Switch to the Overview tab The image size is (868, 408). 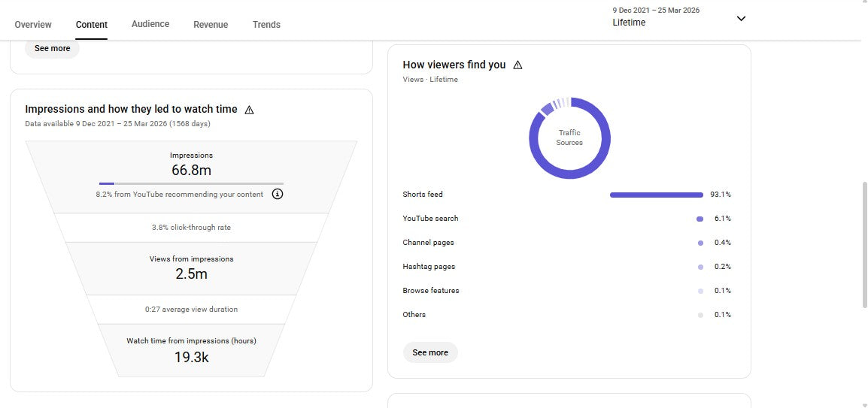click(x=33, y=24)
